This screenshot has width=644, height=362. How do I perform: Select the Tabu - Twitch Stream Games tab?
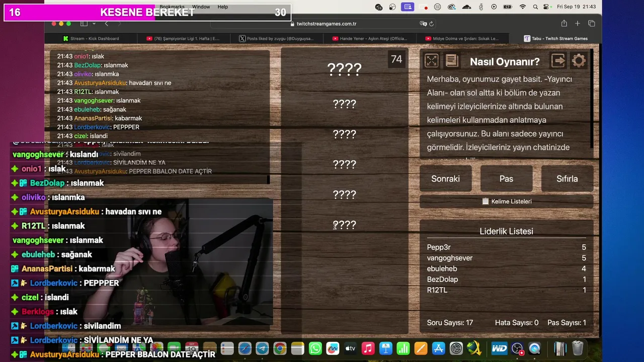pyautogui.click(x=555, y=38)
